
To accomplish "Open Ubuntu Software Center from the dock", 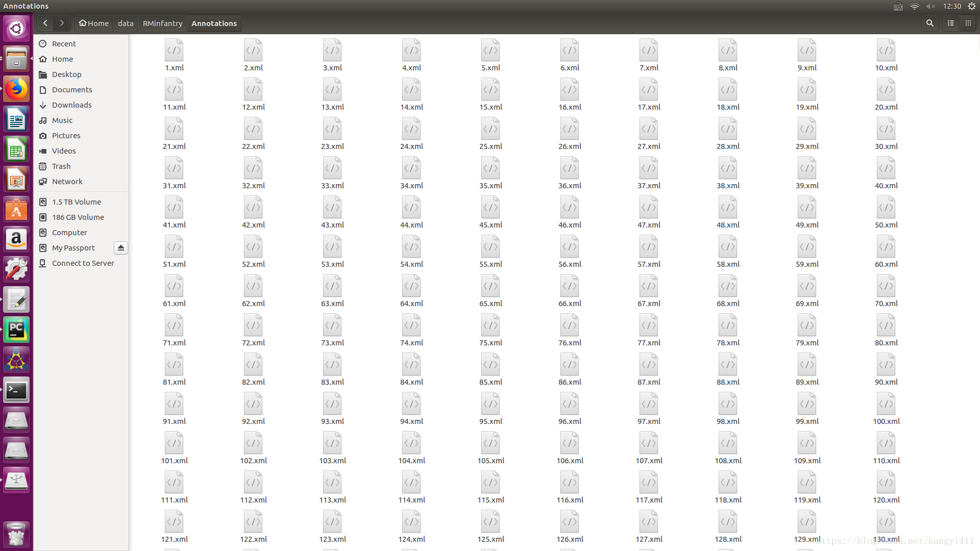I will click(x=16, y=210).
